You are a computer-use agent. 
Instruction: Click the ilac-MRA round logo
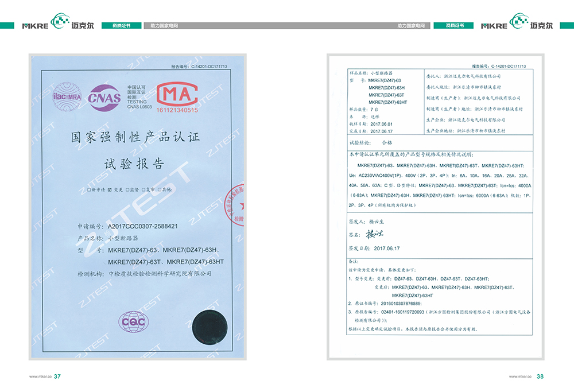pos(67,97)
